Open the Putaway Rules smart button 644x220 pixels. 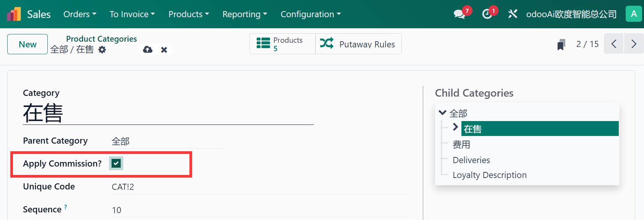pyautogui.click(x=358, y=44)
